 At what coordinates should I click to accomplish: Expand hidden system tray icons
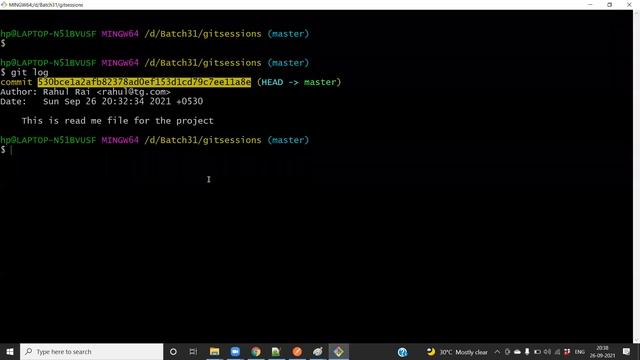click(x=497, y=352)
